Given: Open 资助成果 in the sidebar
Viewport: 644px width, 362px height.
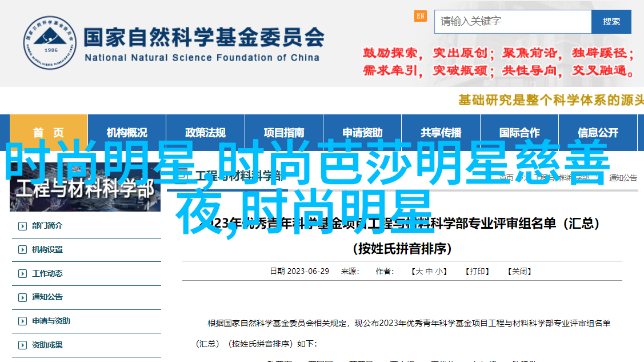Looking at the screenshot, I should (x=47, y=345).
